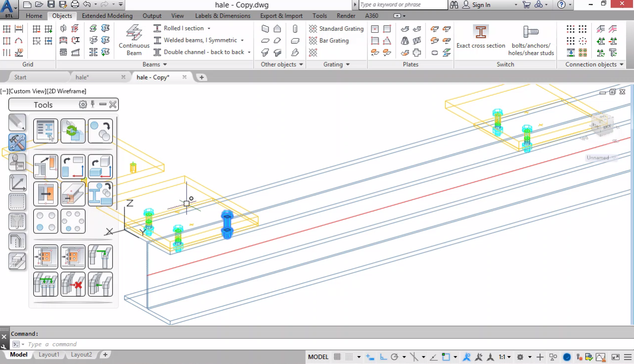This screenshot has width=634, height=364.
Task: Toggle hardware acceleration blue circle icon
Action: click(567, 357)
